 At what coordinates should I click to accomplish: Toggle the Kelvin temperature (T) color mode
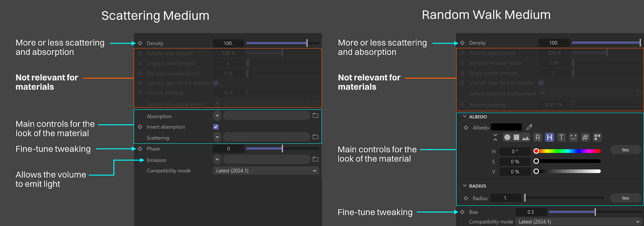click(x=561, y=138)
